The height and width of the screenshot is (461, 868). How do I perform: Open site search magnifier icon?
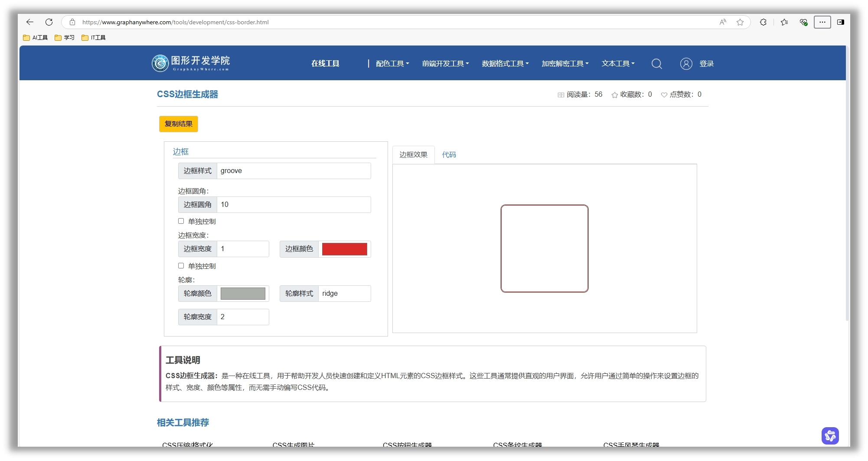(657, 64)
